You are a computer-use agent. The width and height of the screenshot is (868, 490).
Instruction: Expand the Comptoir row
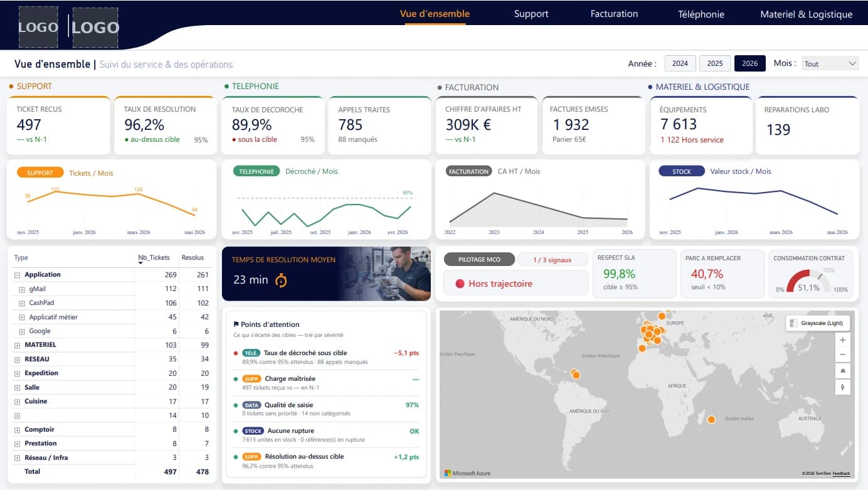tap(16, 430)
